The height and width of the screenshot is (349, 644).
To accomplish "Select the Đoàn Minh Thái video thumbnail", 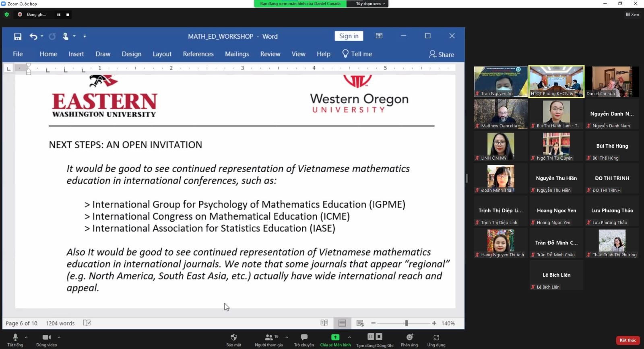I will (501, 178).
